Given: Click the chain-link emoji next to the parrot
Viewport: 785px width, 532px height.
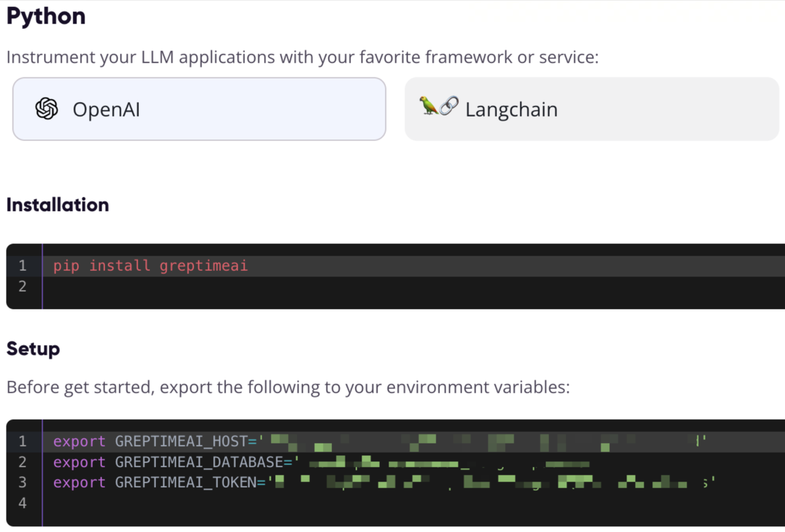Looking at the screenshot, I should [x=448, y=105].
